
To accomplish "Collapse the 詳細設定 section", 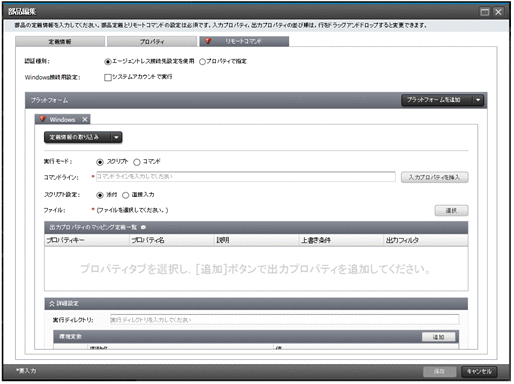I will (x=52, y=304).
